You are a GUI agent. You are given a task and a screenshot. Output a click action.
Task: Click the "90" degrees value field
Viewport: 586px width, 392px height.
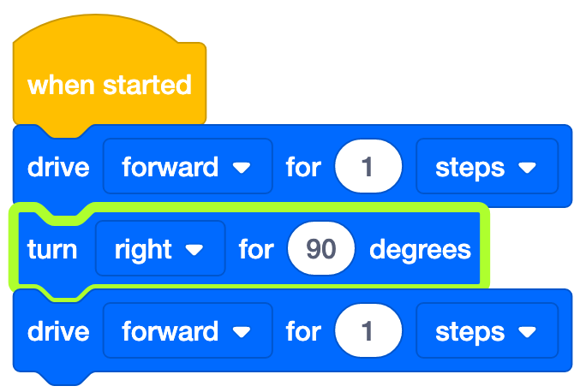(320, 249)
